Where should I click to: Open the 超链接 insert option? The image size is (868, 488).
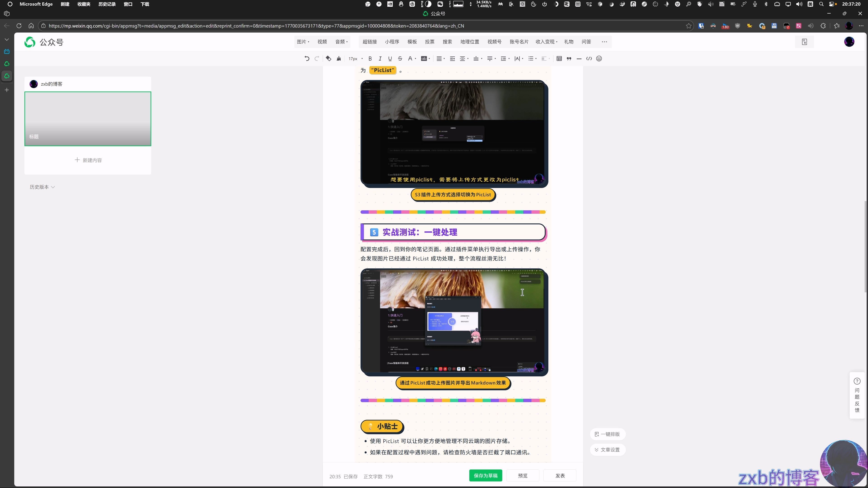coord(370,42)
